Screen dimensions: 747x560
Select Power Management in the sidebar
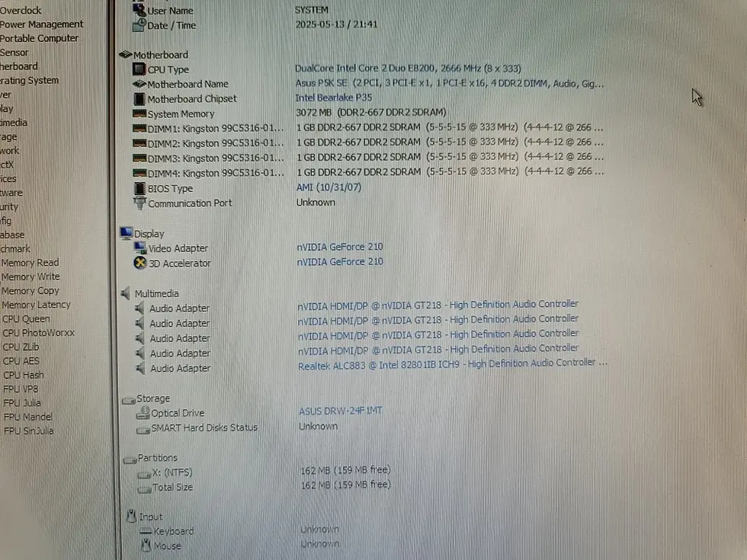tap(41, 24)
